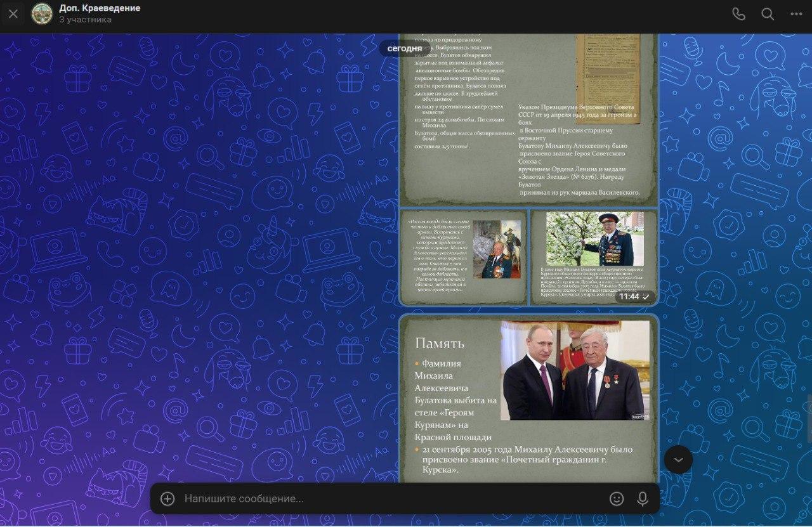Click the сегодня date badge

[x=405, y=48]
